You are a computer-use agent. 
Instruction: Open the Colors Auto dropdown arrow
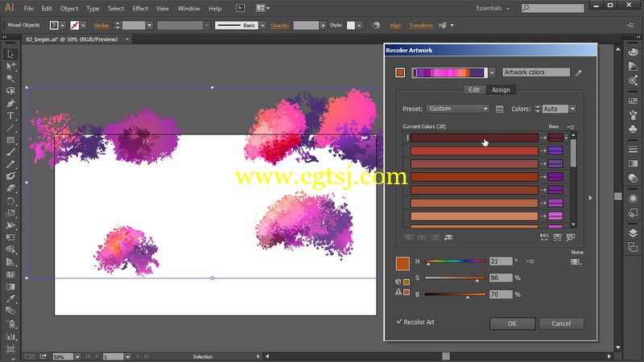coord(572,109)
